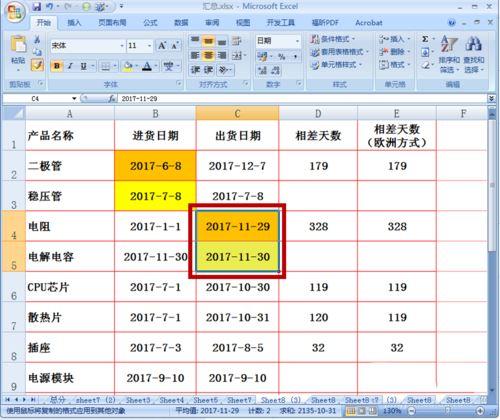Screen dimensions: 500x420
Task: Click the 条件格式 button
Action: coord(333,39)
